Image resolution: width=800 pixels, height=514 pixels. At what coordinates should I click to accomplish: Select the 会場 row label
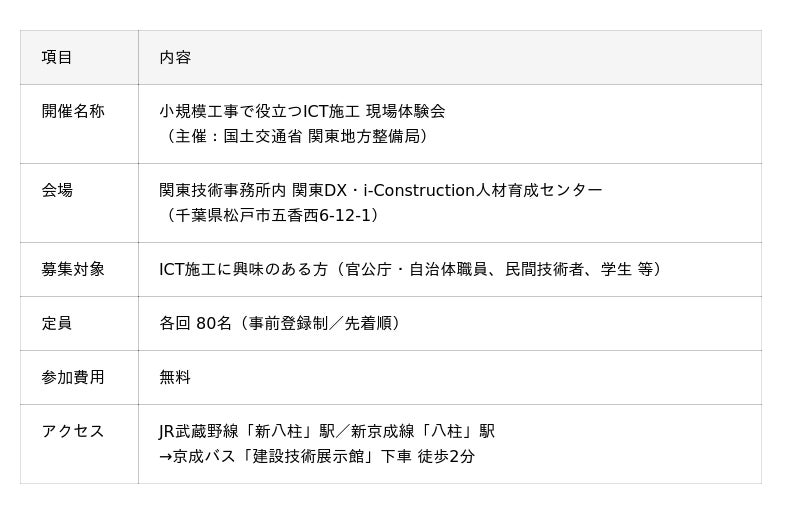pyautogui.click(x=57, y=190)
